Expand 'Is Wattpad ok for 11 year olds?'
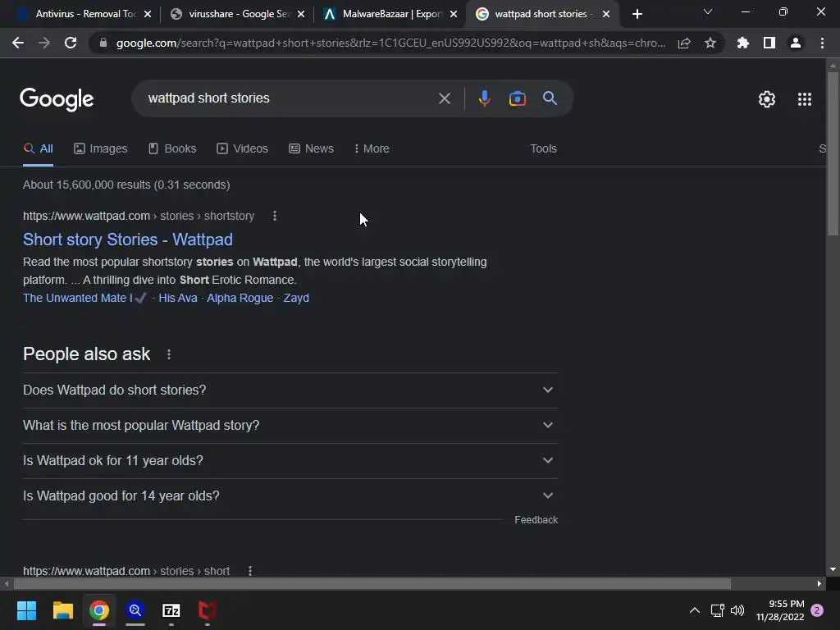This screenshot has height=630, width=840. 290,461
